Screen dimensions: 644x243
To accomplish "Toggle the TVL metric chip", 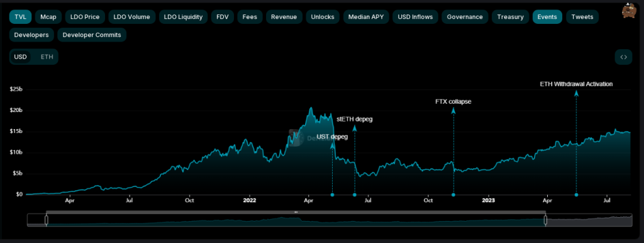I will 21,17.
